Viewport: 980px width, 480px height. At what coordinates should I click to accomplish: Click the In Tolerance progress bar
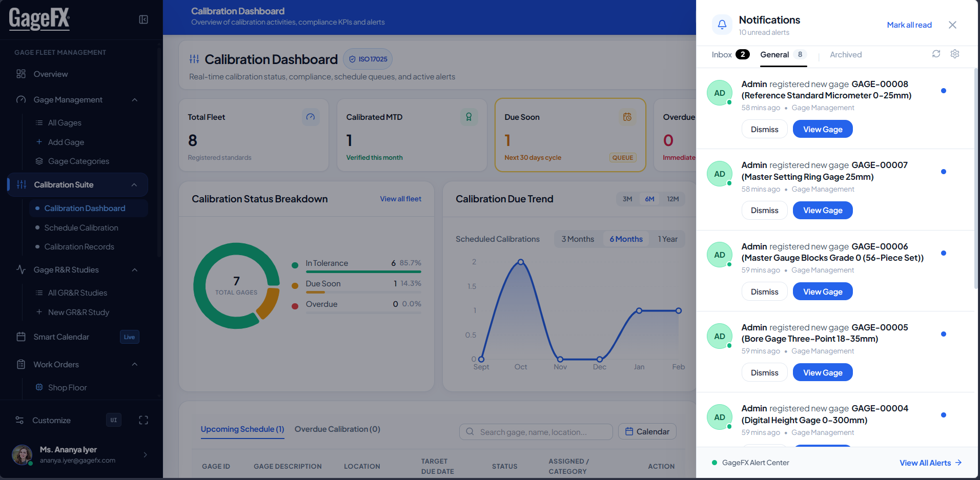click(363, 272)
